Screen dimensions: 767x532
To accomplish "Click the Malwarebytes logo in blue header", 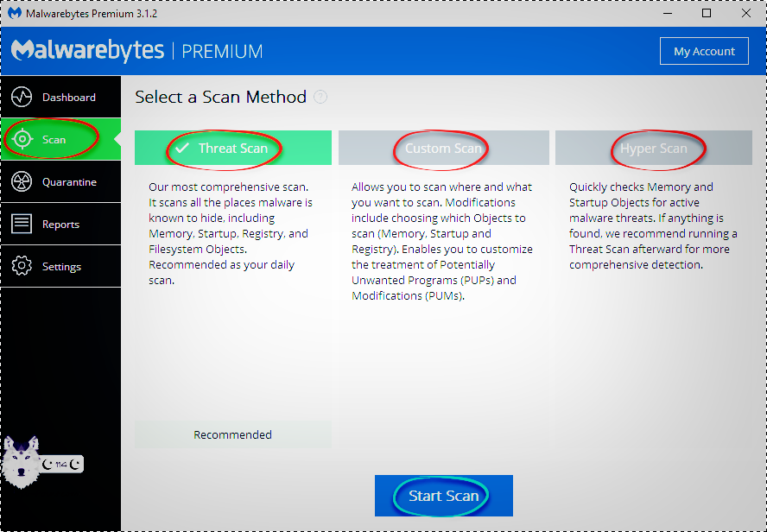I will (87, 51).
